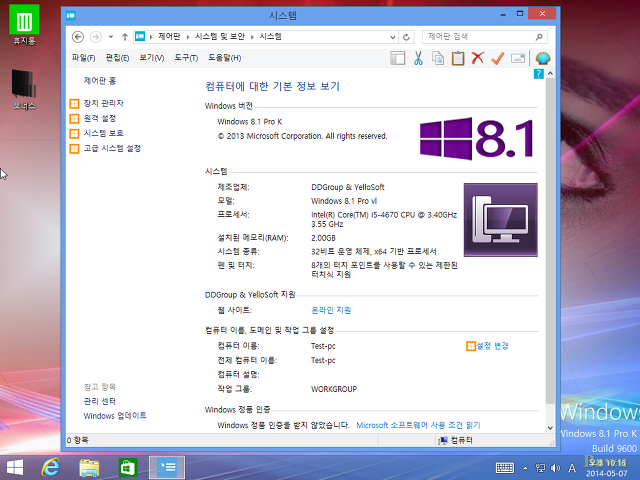Click the Back navigation arrow

[x=78, y=37]
